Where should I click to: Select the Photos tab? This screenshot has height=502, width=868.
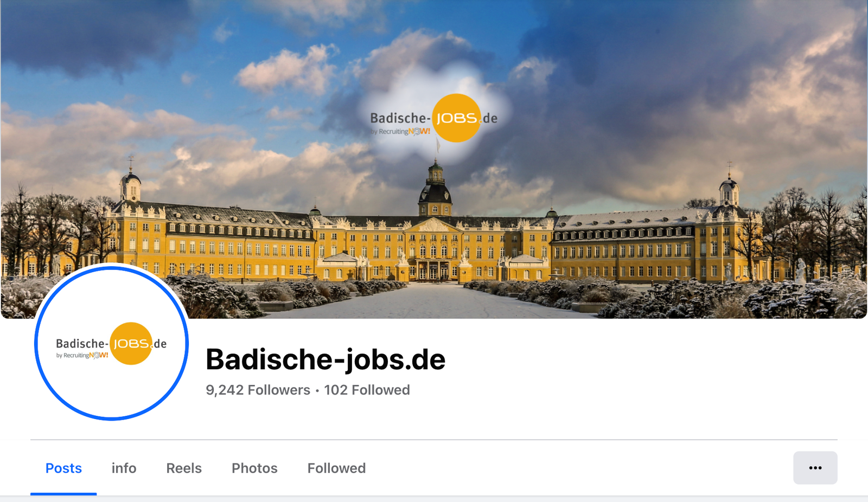(x=254, y=468)
